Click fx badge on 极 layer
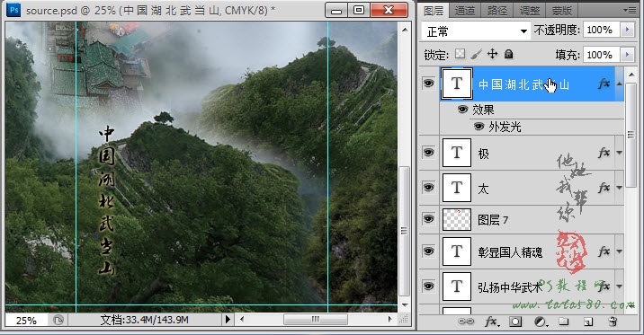Viewport: 644px width, 335px height. tap(604, 153)
